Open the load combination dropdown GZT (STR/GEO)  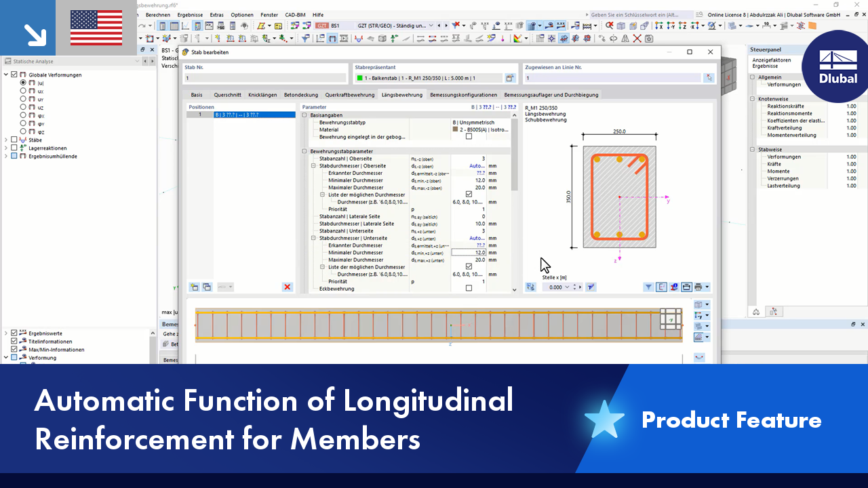[432, 26]
